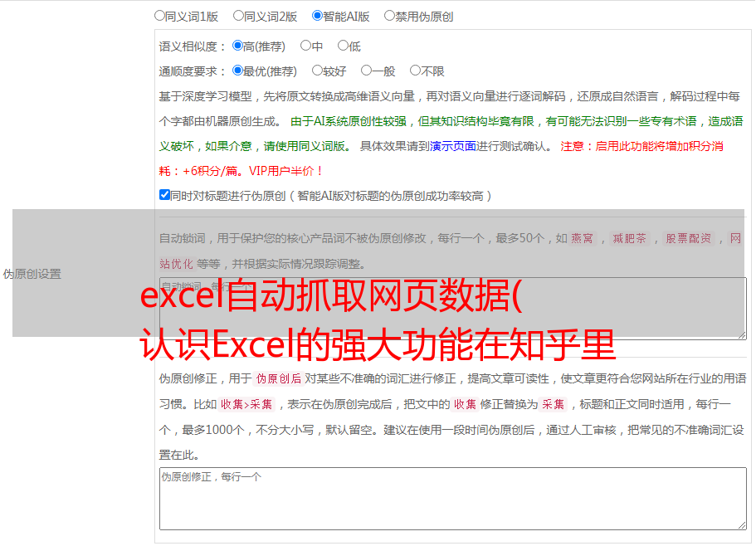
Task: Select 禁用伪原创 radio option
Action: (389, 16)
